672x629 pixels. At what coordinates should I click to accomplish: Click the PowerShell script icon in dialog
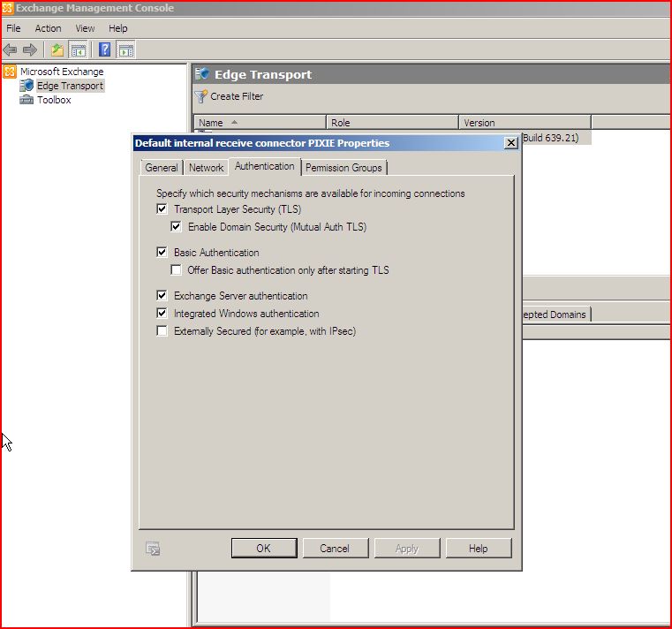point(153,549)
